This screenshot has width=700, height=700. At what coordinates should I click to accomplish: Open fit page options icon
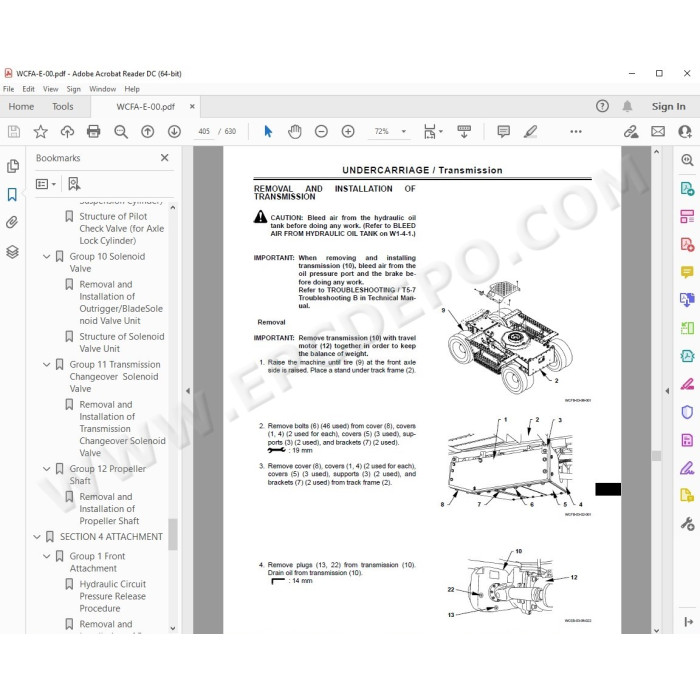[x=433, y=131]
